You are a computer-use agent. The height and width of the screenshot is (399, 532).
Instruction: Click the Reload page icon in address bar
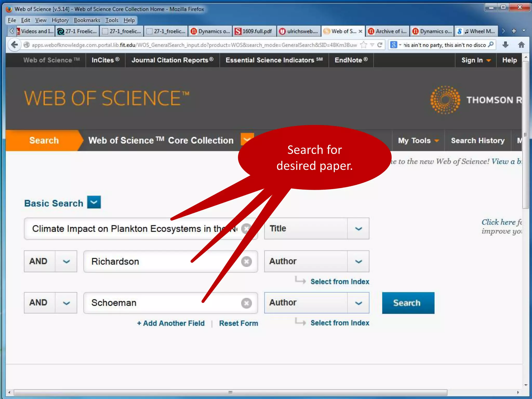(x=380, y=45)
